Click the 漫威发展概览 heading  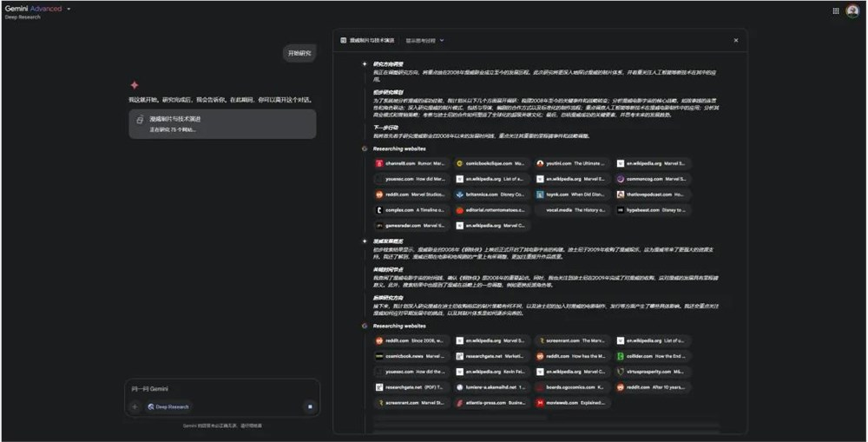[388, 241]
